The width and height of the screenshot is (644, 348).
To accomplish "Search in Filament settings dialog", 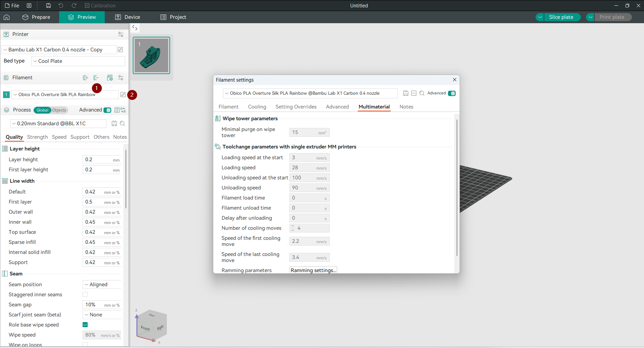I will (x=422, y=93).
